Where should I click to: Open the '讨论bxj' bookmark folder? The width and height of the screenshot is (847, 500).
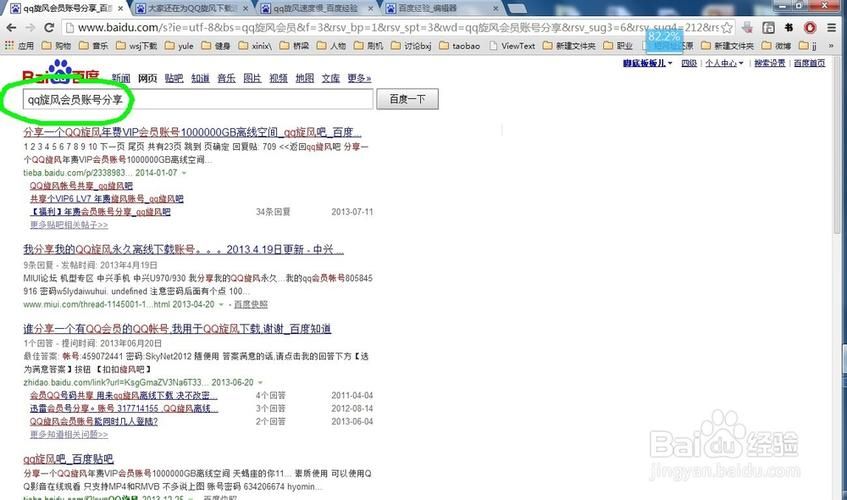[x=411, y=46]
